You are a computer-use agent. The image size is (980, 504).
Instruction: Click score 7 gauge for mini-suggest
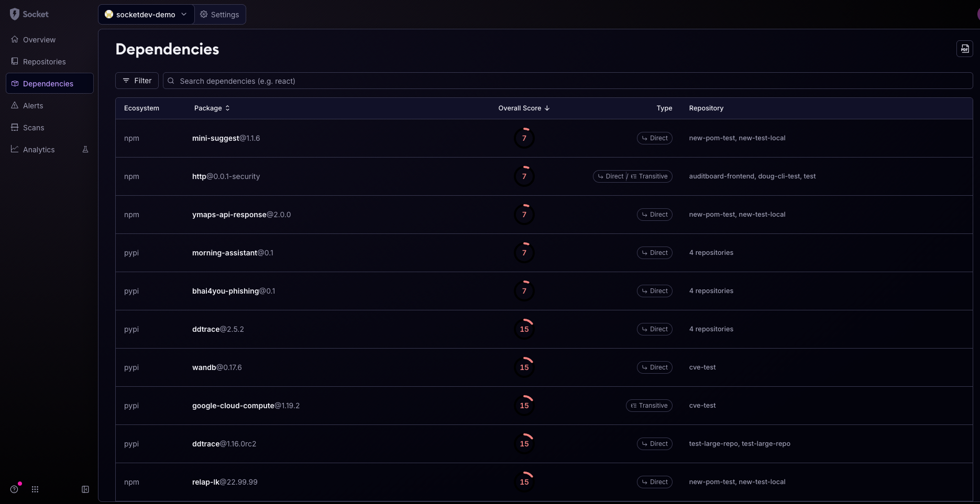tap(524, 138)
